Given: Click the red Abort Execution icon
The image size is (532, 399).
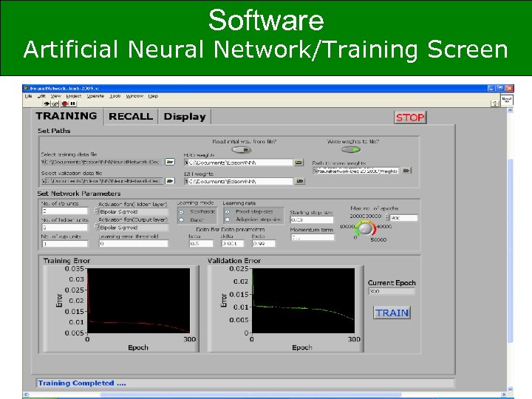Looking at the screenshot, I should [65, 103].
